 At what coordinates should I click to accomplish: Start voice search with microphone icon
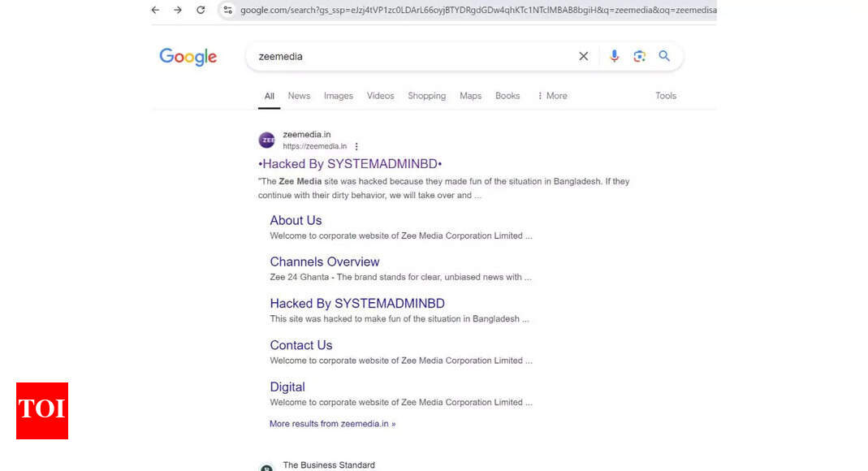coord(614,56)
